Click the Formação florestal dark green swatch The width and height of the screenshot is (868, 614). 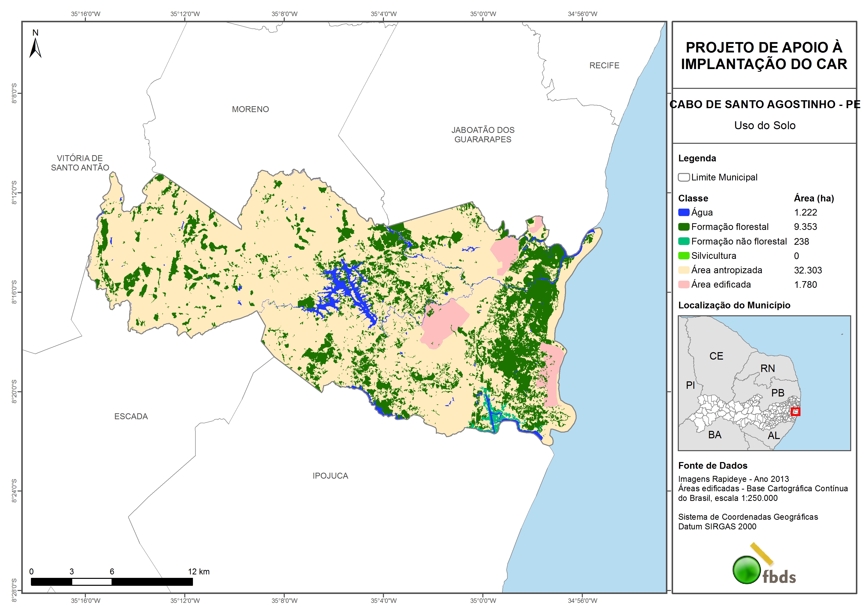(x=683, y=227)
